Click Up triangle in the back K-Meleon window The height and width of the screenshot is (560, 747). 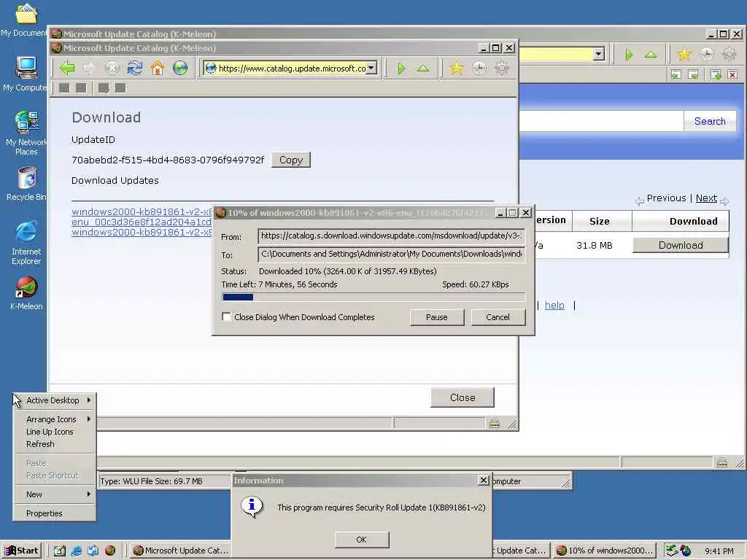click(x=651, y=55)
